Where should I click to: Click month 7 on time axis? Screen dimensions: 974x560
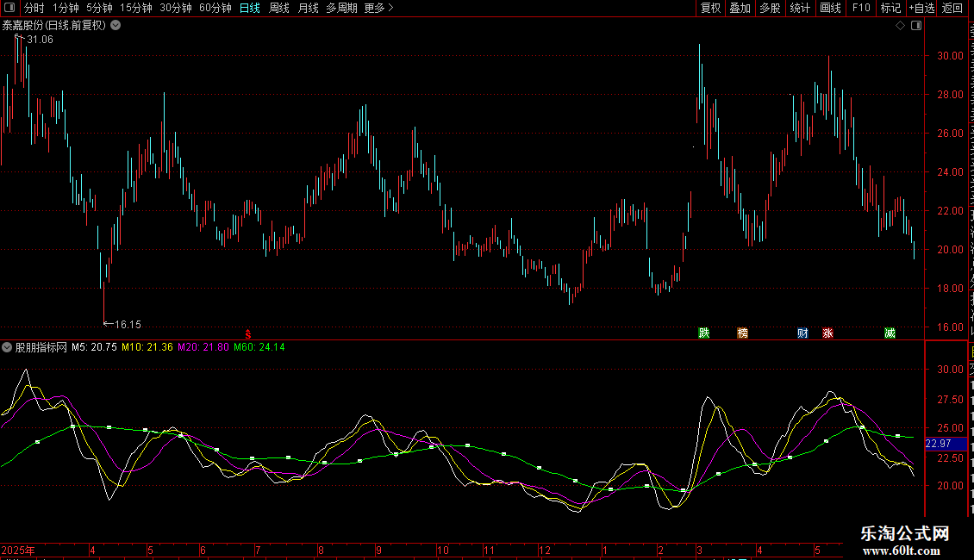pos(258,550)
